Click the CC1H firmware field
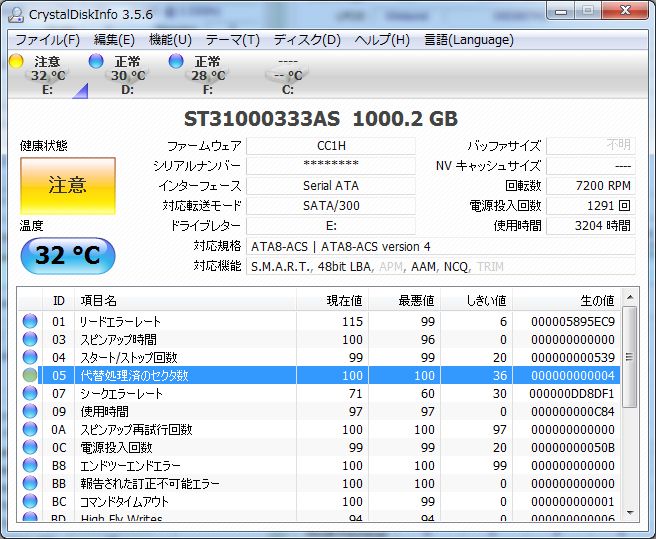The height and width of the screenshot is (539, 656). click(x=331, y=146)
